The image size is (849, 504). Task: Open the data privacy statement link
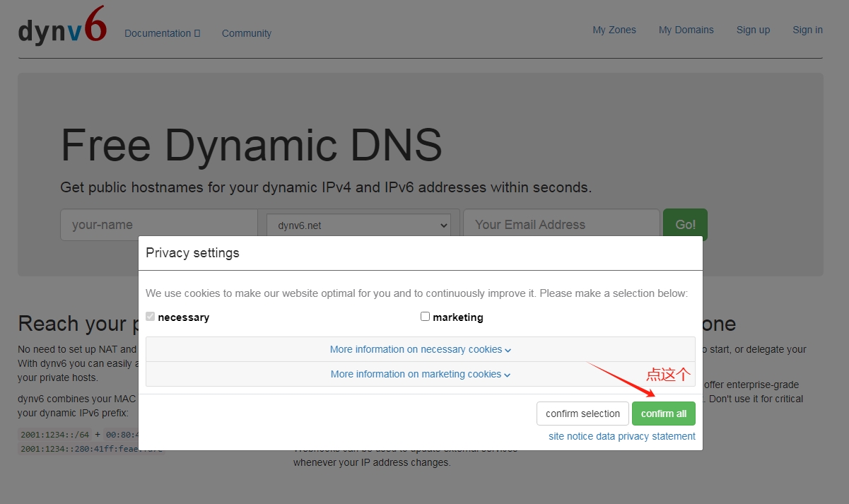click(645, 436)
